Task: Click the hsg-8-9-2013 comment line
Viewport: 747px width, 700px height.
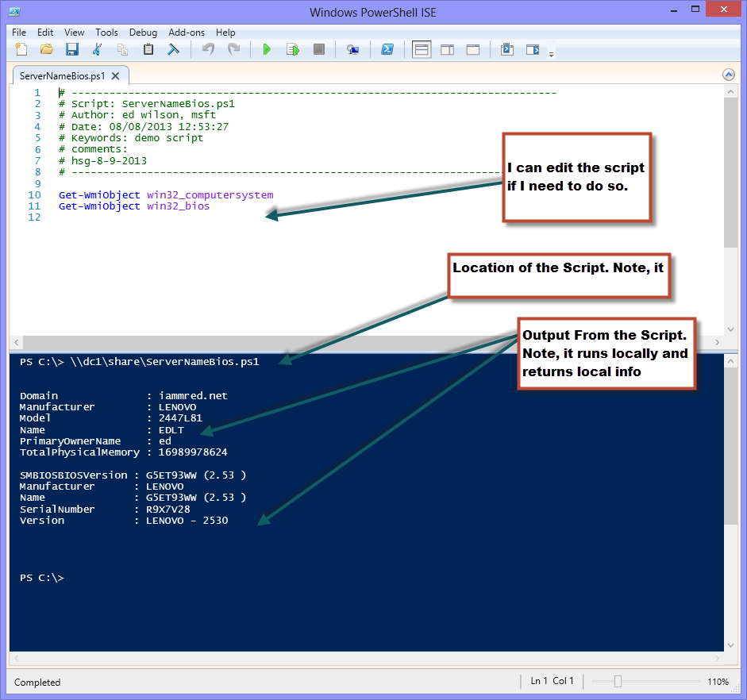Action: click(102, 161)
